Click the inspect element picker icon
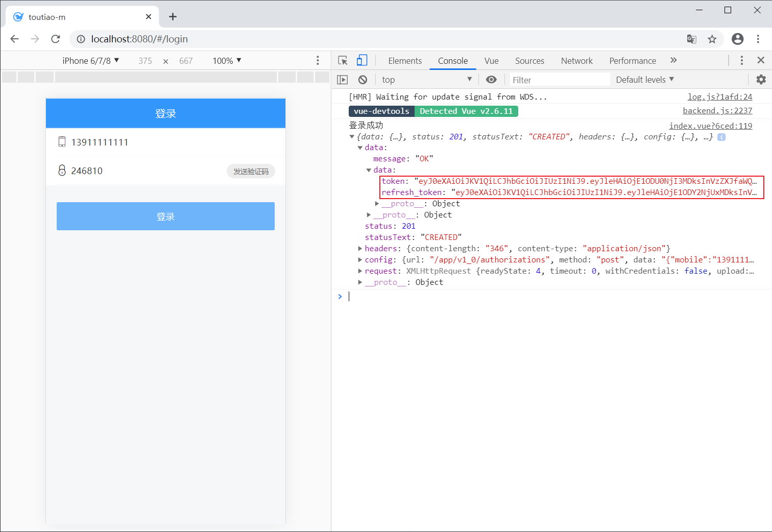This screenshot has width=772, height=532. point(343,61)
